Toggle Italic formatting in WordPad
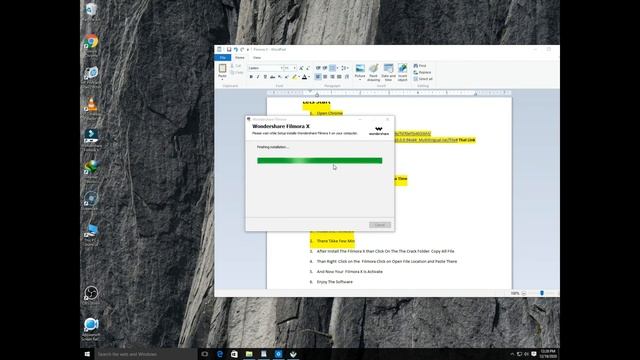The image size is (640, 360). tap(258, 77)
